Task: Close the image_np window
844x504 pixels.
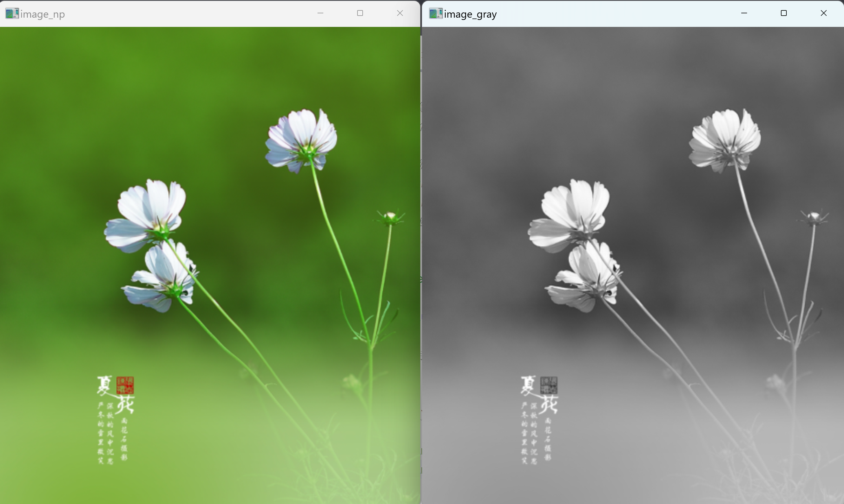Action: 400,13
